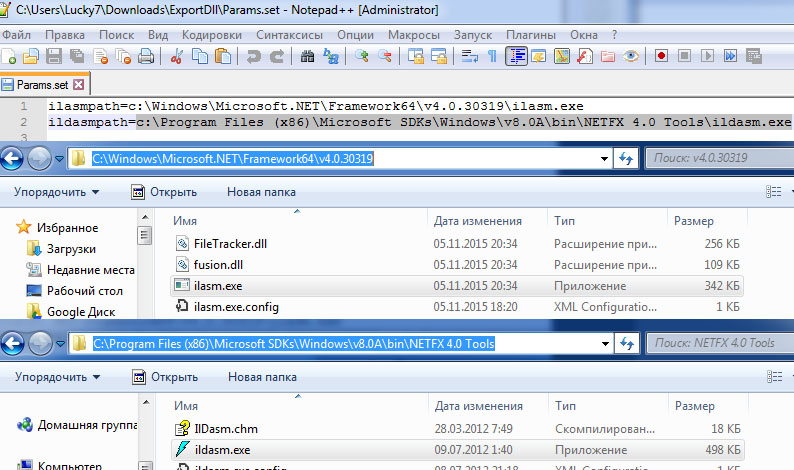Open Folder as Workspace panel
Viewport: 794px width, 470px height.
(x=608, y=56)
